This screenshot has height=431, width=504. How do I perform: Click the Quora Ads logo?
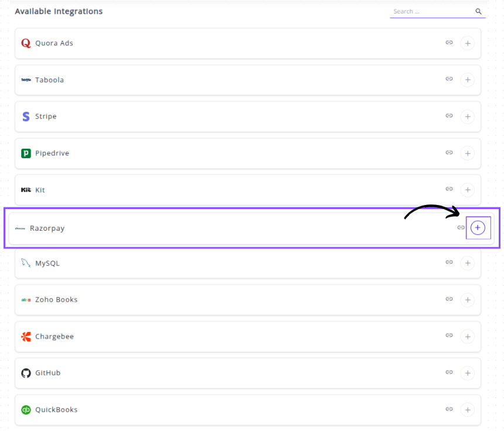[26, 43]
